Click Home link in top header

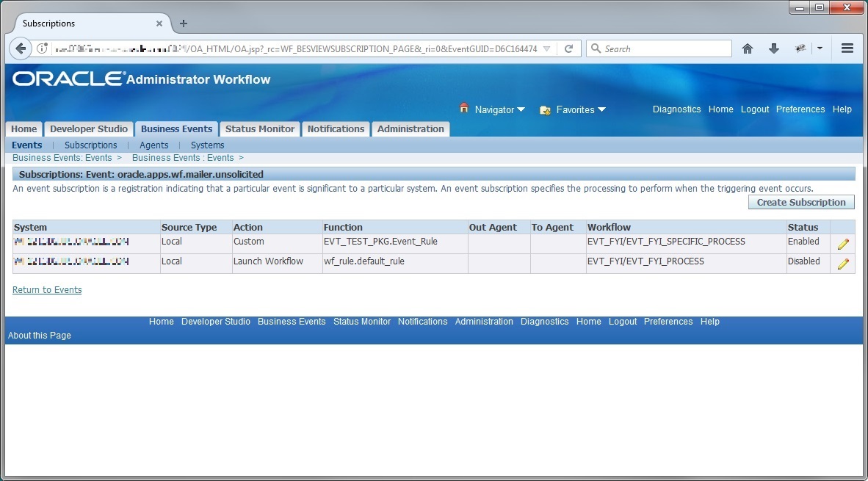(x=720, y=109)
